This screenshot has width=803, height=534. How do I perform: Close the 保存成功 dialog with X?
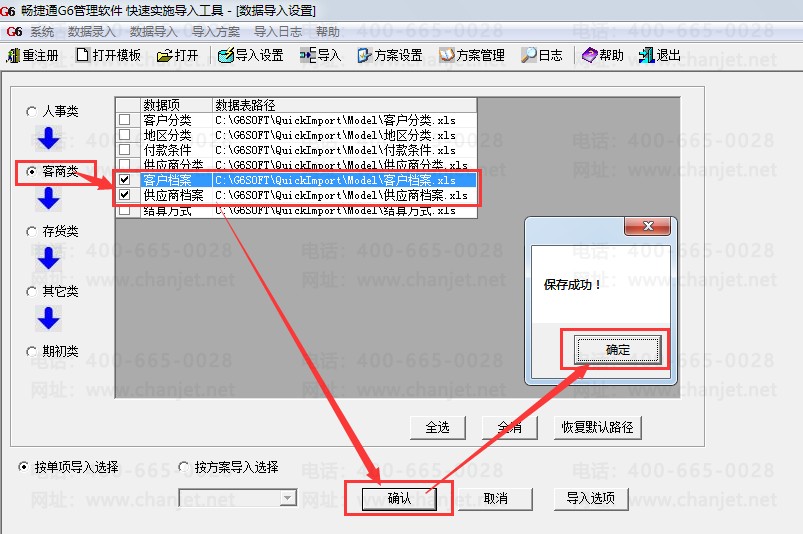[x=648, y=226]
